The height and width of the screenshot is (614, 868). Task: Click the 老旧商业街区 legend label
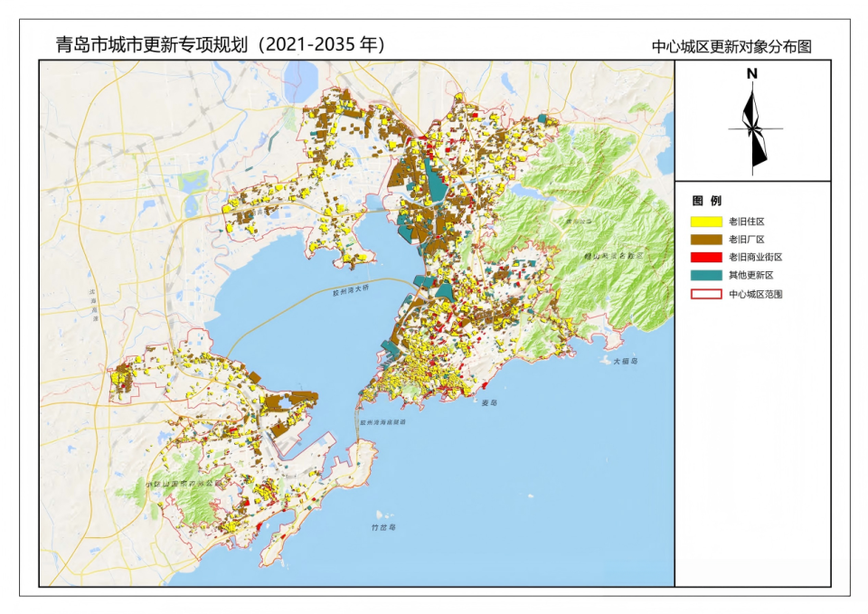pos(755,257)
